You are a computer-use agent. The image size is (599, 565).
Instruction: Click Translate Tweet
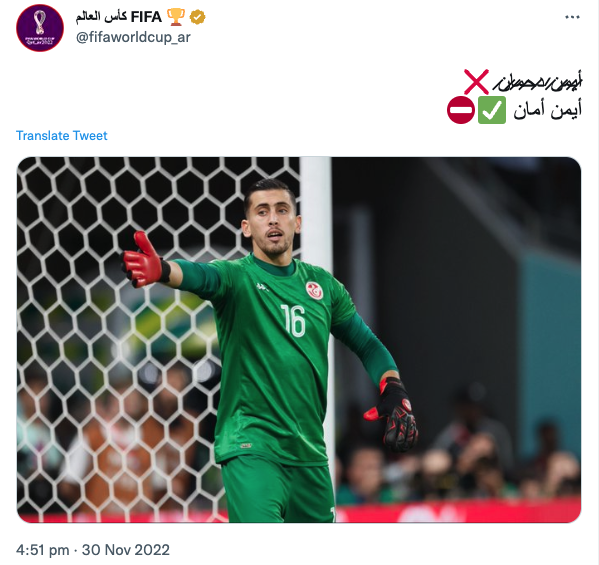tap(62, 136)
